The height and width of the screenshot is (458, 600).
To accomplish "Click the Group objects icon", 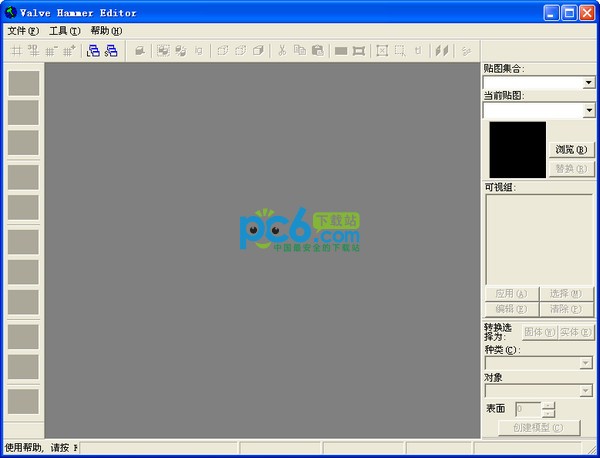I will pyautogui.click(x=163, y=51).
